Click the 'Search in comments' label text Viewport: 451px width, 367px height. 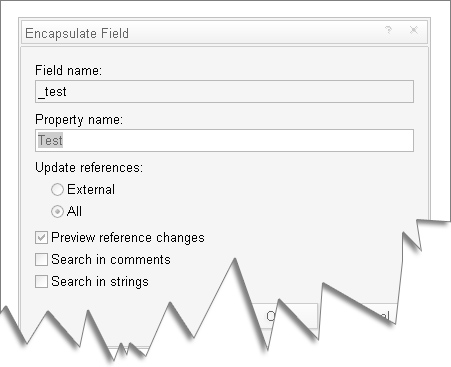click(x=111, y=260)
